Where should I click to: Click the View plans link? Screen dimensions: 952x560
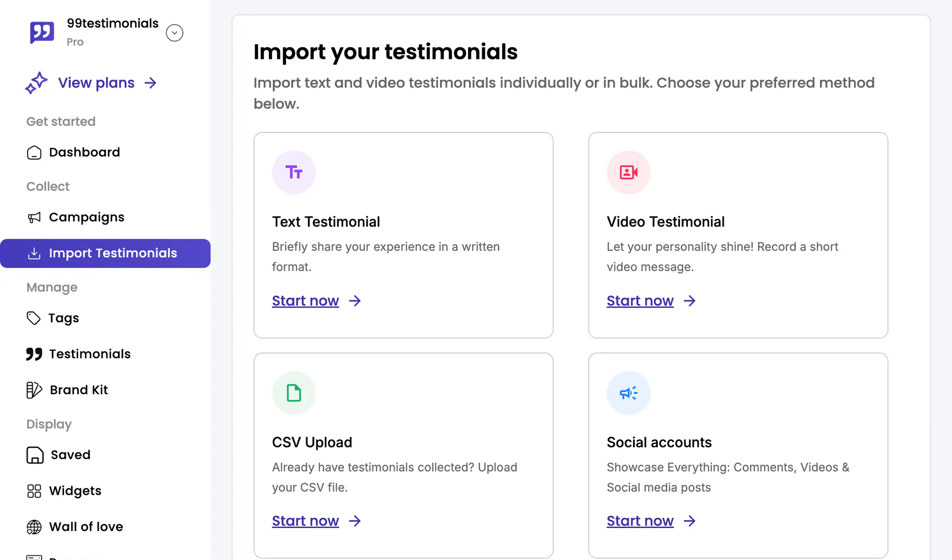pyautogui.click(x=96, y=82)
